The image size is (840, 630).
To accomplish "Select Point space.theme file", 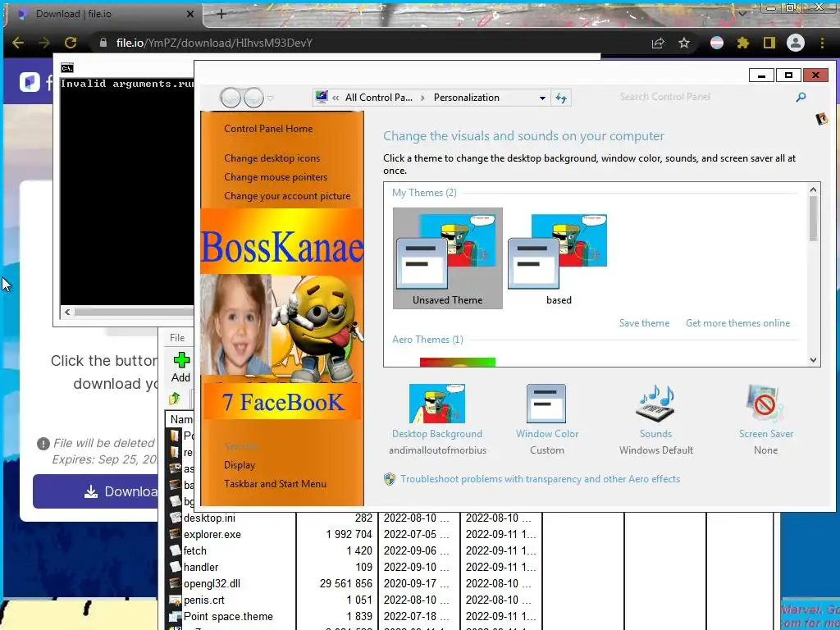I will pos(228,617).
